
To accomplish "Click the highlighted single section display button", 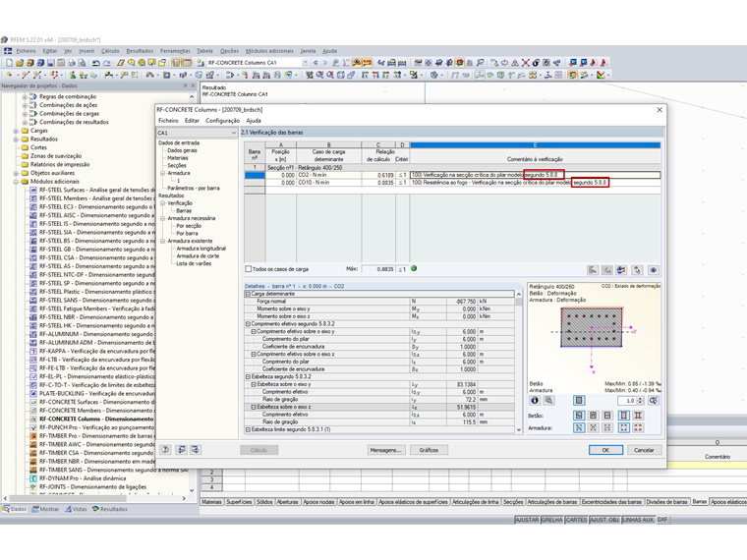I will click(579, 401).
